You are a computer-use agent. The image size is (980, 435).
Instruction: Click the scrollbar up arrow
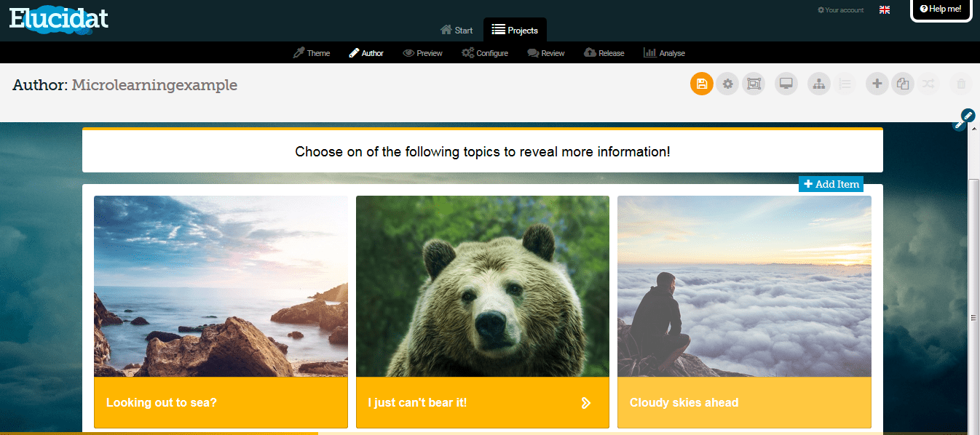click(973, 127)
